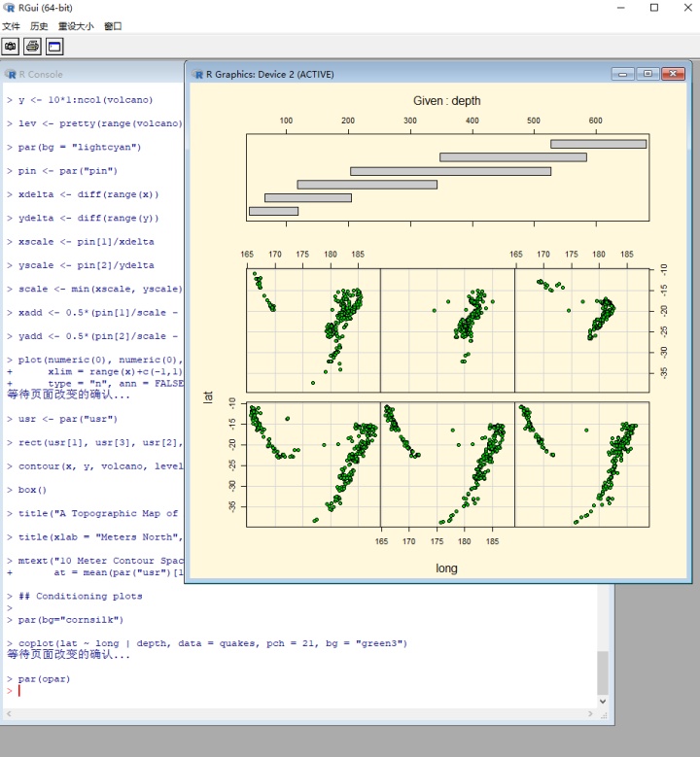
Task: Click the R logo in R Console title bar
Action: (x=11, y=75)
